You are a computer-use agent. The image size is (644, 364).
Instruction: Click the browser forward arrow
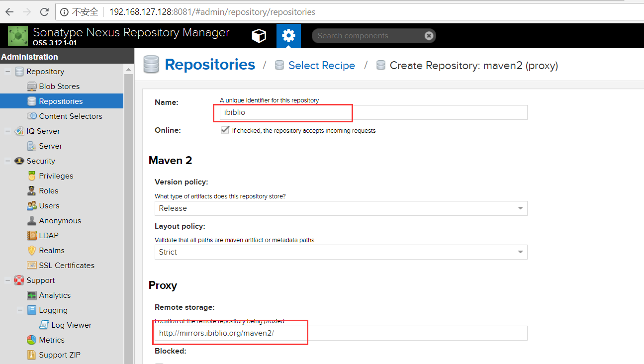(x=27, y=11)
